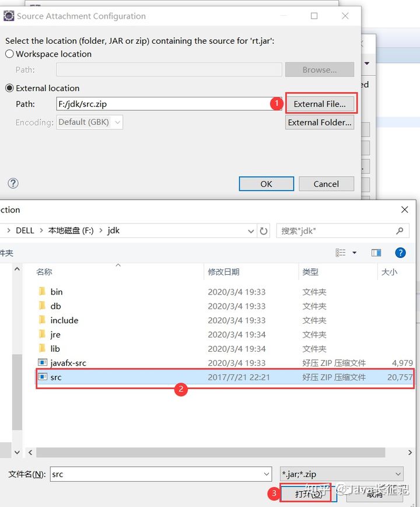Click OK in Source Attachment dialog
Image resolution: width=420 pixels, height=507 pixels.
click(x=266, y=184)
